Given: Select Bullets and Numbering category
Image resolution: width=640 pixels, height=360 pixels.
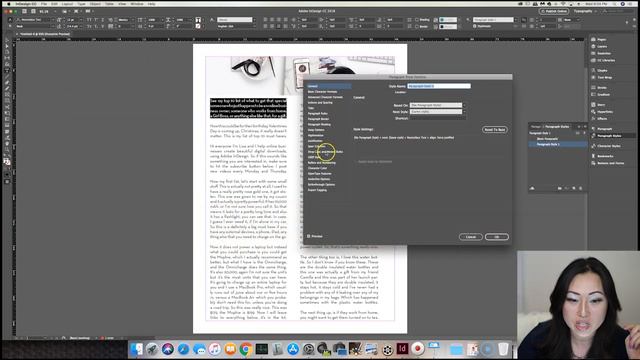Looking at the screenshot, I should [322, 163].
